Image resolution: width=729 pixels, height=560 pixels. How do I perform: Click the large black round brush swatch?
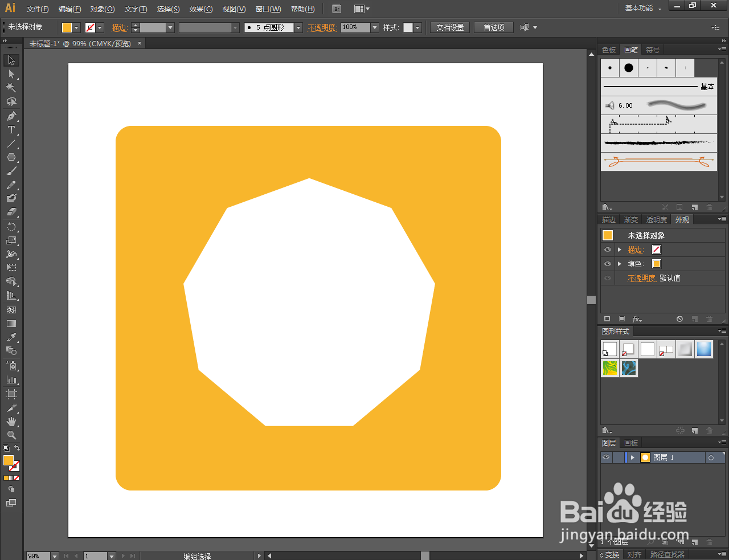[629, 68]
